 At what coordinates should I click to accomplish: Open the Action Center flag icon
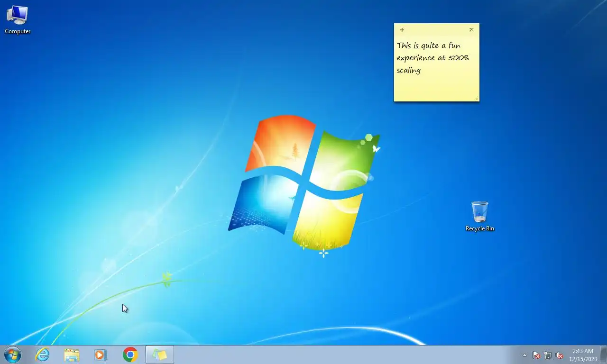(536, 355)
